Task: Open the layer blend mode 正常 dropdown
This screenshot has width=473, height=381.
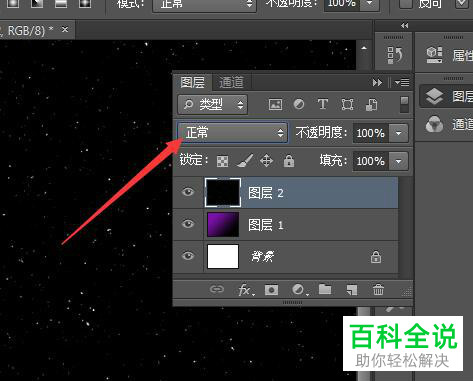Action: (232, 133)
